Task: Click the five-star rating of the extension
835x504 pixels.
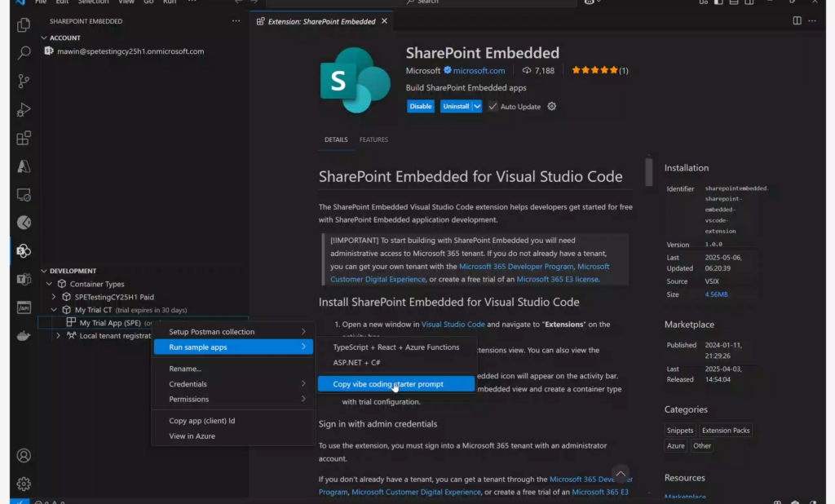Action: (594, 70)
